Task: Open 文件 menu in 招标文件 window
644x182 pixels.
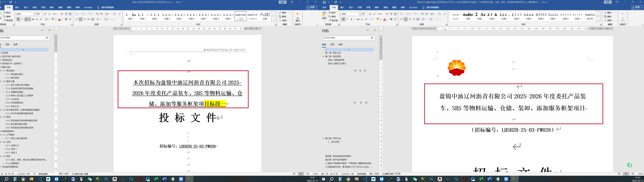Action: point(324,7)
